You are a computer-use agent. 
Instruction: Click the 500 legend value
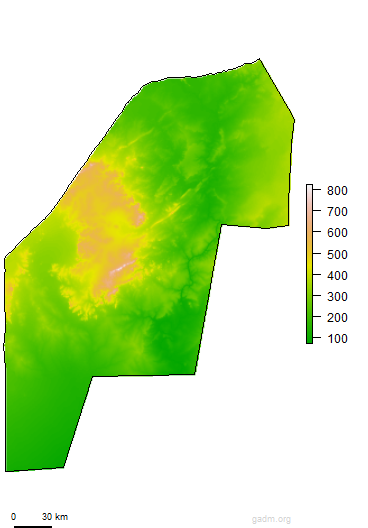[337, 255]
